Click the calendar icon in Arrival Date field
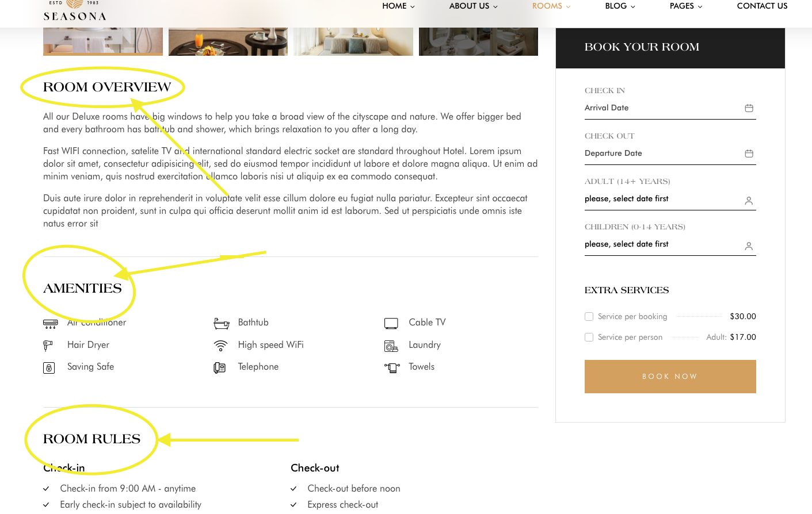 click(x=749, y=108)
